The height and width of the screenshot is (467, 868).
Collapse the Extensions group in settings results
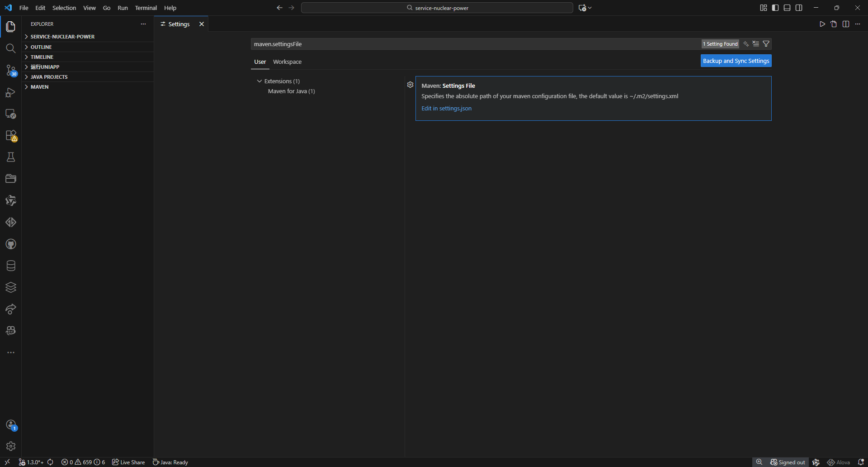click(260, 81)
